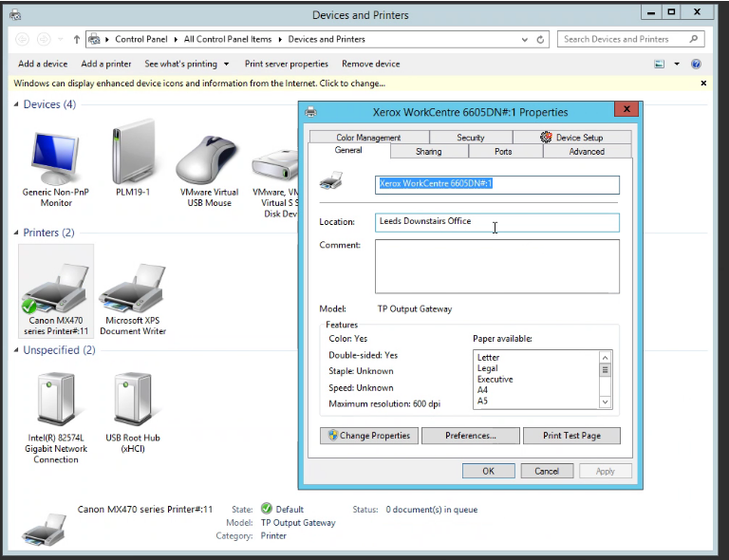Click Add a printer

pos(106,65)
